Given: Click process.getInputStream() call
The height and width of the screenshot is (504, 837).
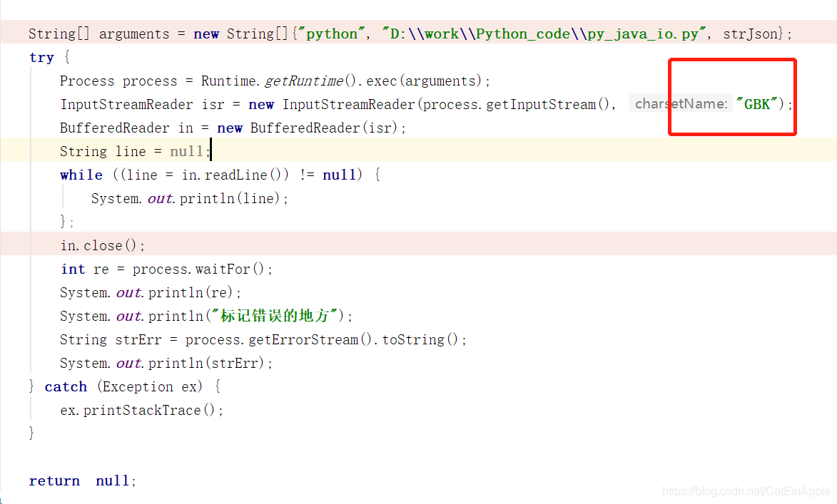Looking at the screenshot, I should [516, 105].
